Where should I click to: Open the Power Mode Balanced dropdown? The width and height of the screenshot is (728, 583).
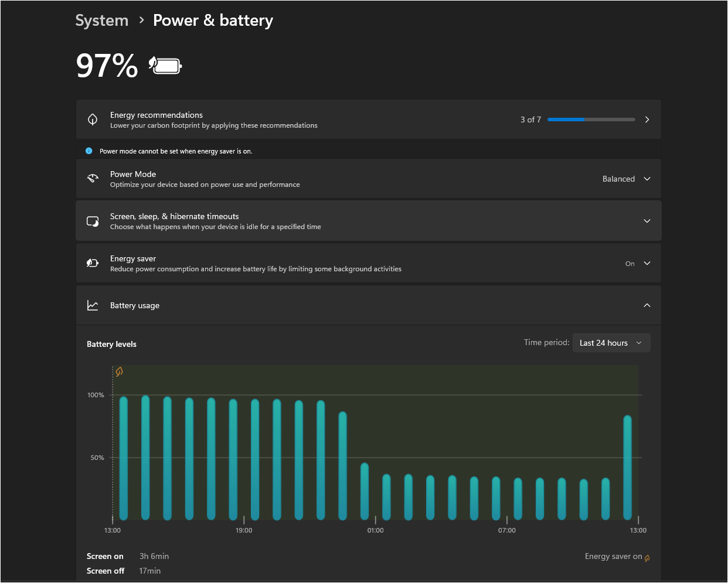[x=626, y=179]
